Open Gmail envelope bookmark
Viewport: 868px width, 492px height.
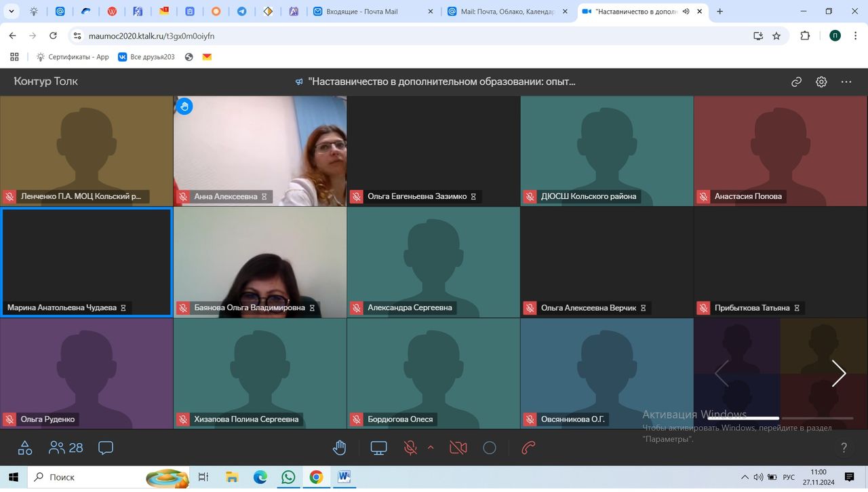[208, 57]
